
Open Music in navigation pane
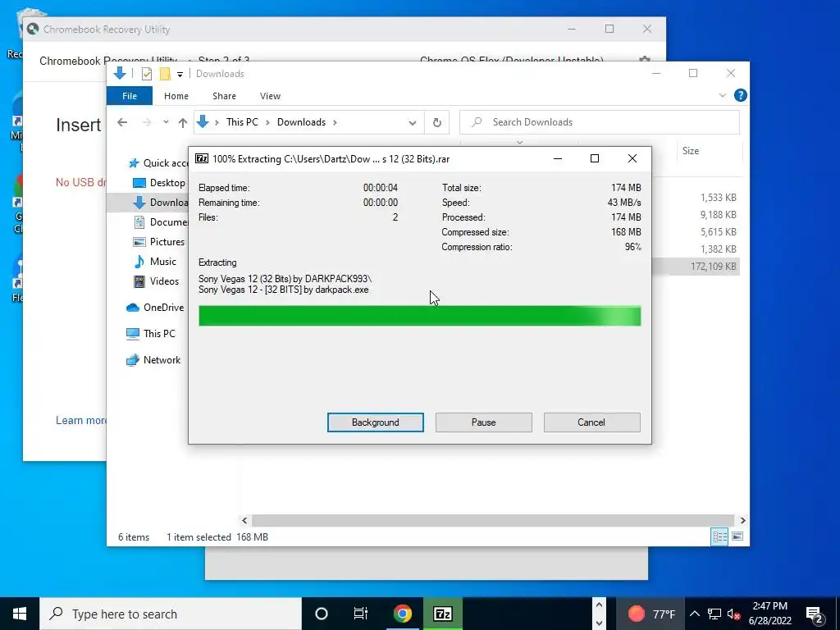pyautogui.click(x=155, y=262)
